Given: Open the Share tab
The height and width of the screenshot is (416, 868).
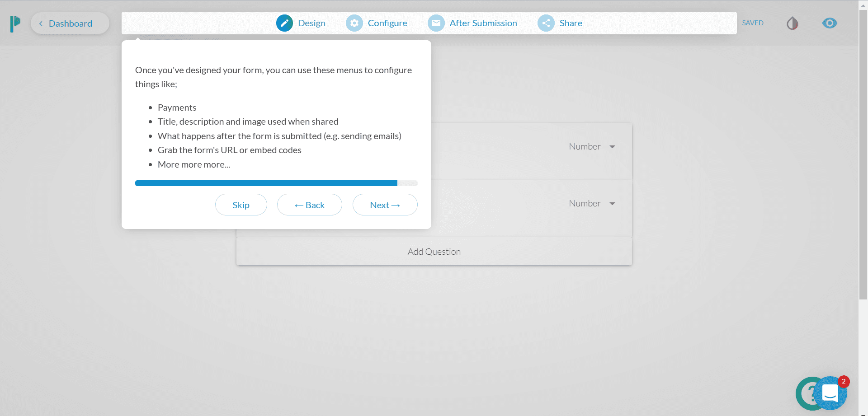Looking at the screenshot, I should 560,23.
